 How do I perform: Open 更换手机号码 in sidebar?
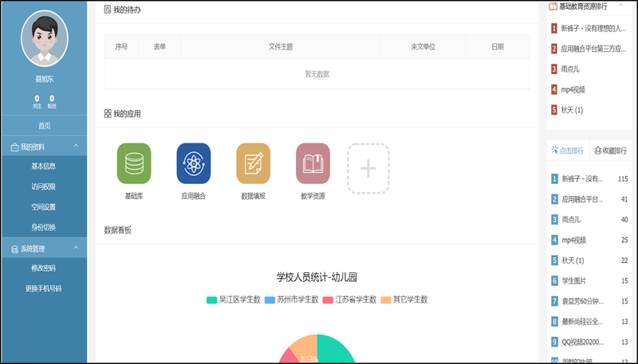pyautogui.click(x=44, y=288)
